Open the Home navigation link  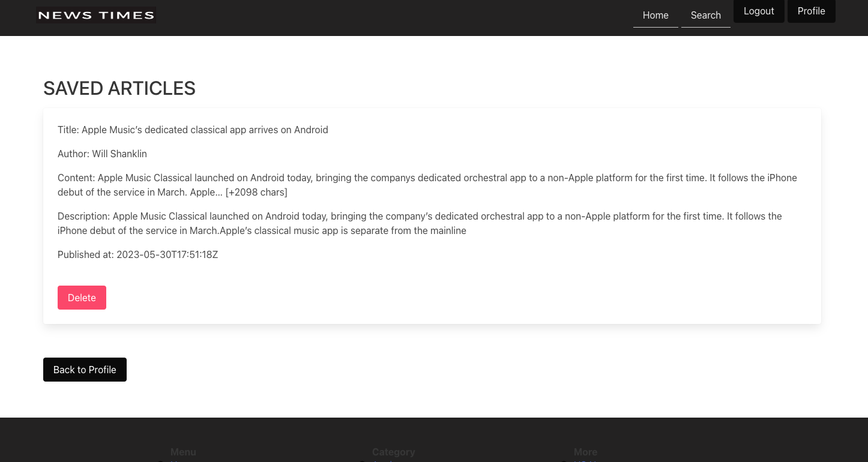pos(656,16)
